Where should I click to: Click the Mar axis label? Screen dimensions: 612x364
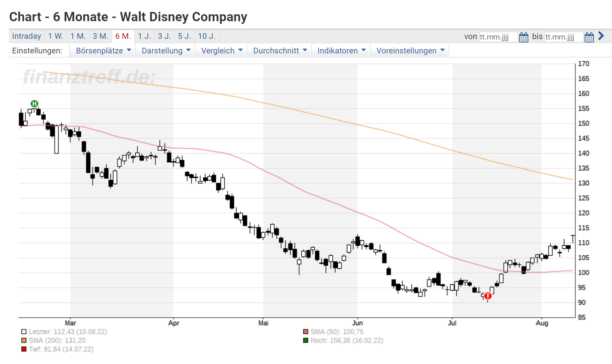click(70, 323)
